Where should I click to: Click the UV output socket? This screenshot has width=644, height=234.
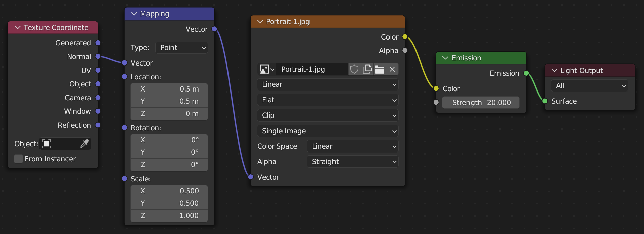(x=98, y=70)
